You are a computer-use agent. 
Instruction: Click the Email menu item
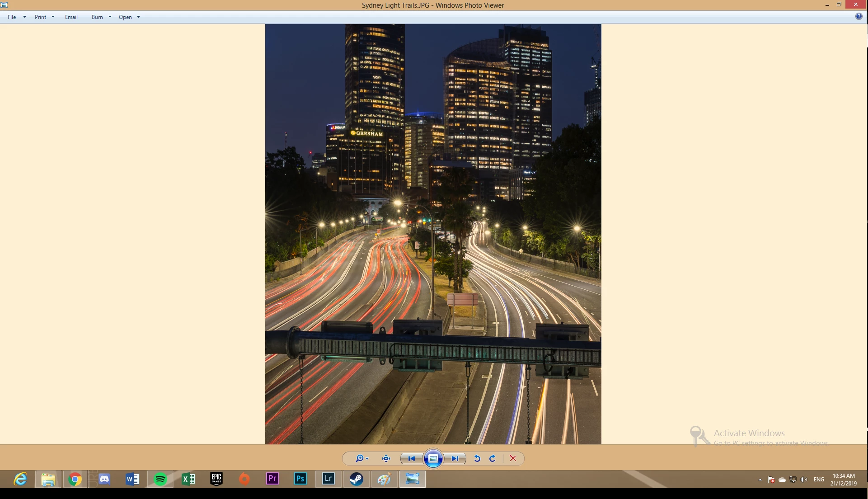(71, 17)
